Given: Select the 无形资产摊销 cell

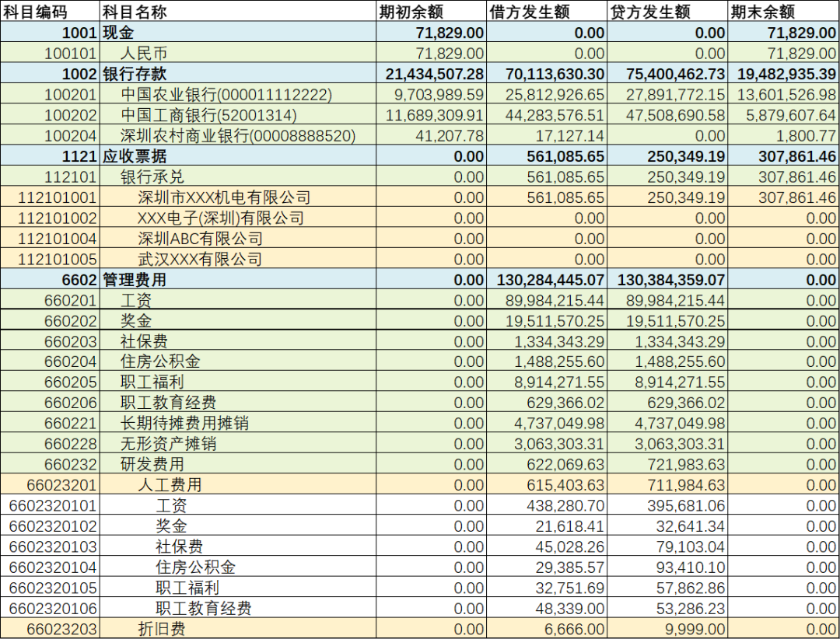Looking at the screenshot, I should (238, 444).
